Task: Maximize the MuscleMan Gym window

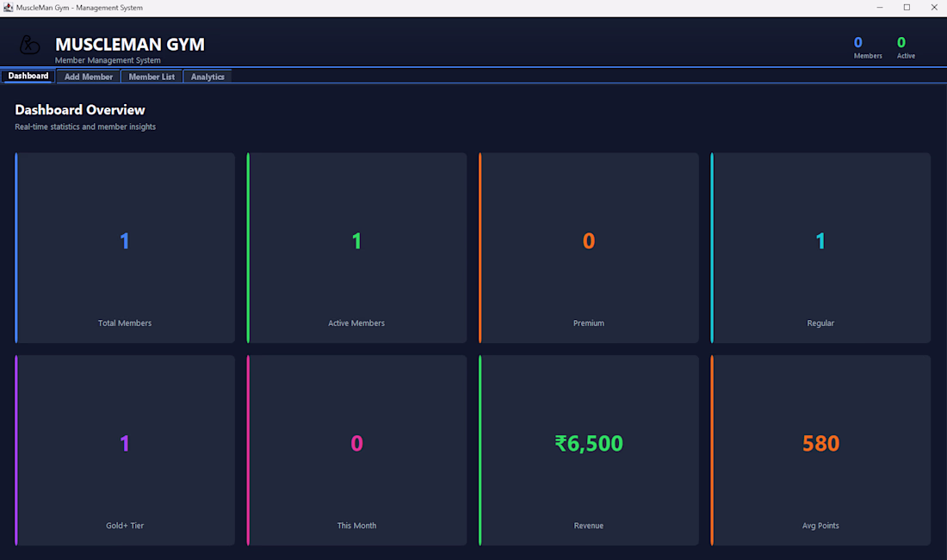Action: pos(907,7)
